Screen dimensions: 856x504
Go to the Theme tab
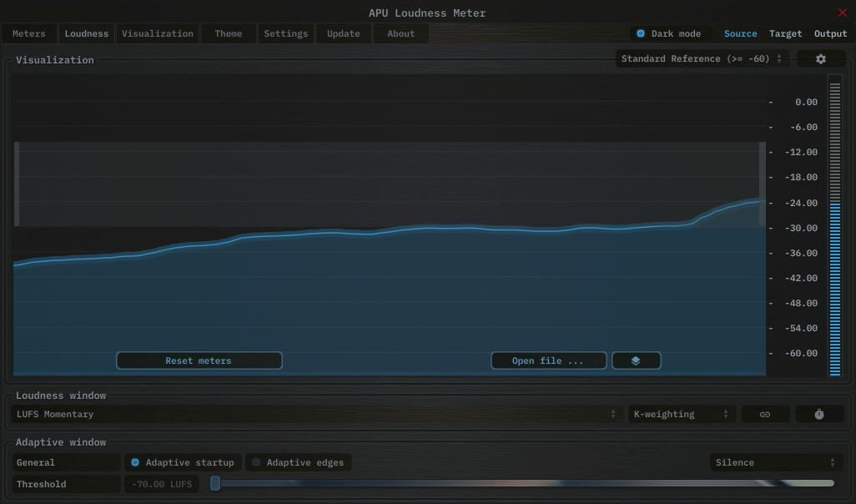pos(228,34)
